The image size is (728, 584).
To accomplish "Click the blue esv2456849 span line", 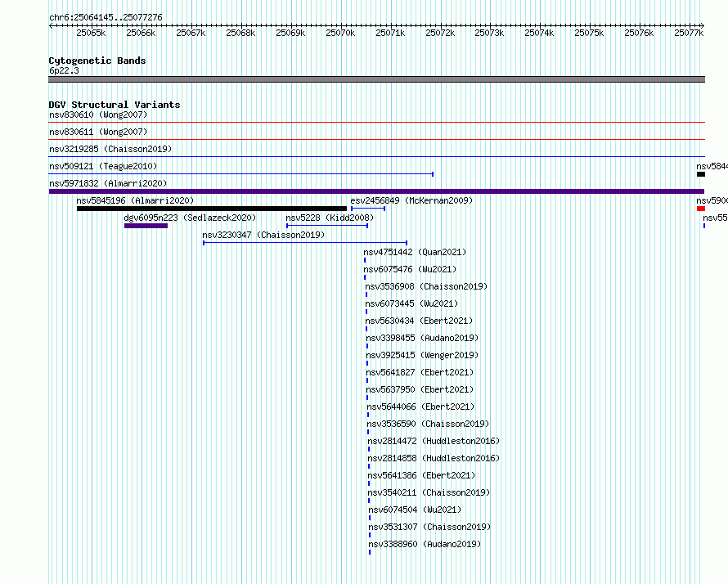I will (368, 209).
